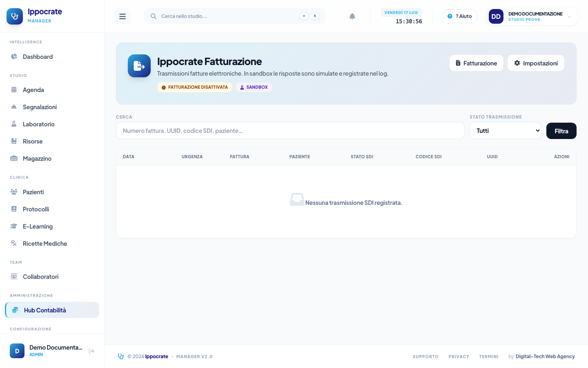This screenshot has height=368, width=588.
Task: Click the Stato SDI column header
Action: click(x=362, y=157)
